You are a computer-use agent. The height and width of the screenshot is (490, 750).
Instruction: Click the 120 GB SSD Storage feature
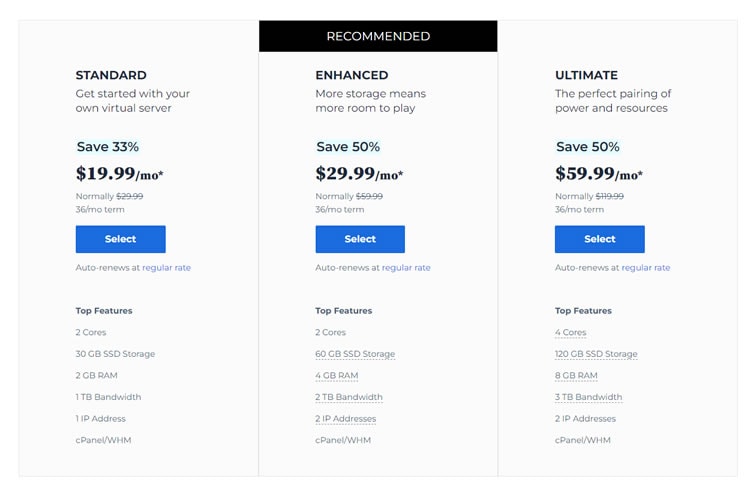596,354
